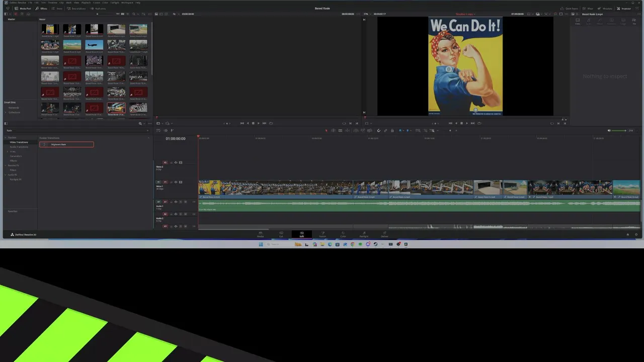Select Audio Transitions in effects tree
This screenshot has height=362, width=644.
pos(19,147)
